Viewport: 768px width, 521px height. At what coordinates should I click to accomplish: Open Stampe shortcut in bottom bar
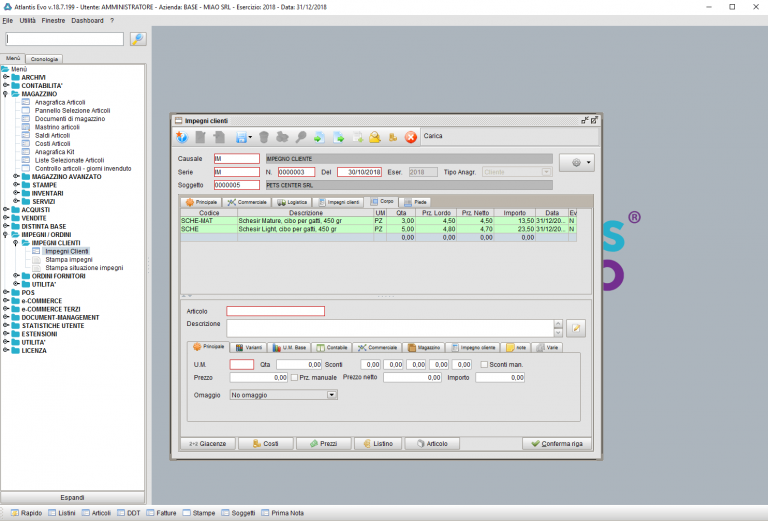[x=199, y=513]
